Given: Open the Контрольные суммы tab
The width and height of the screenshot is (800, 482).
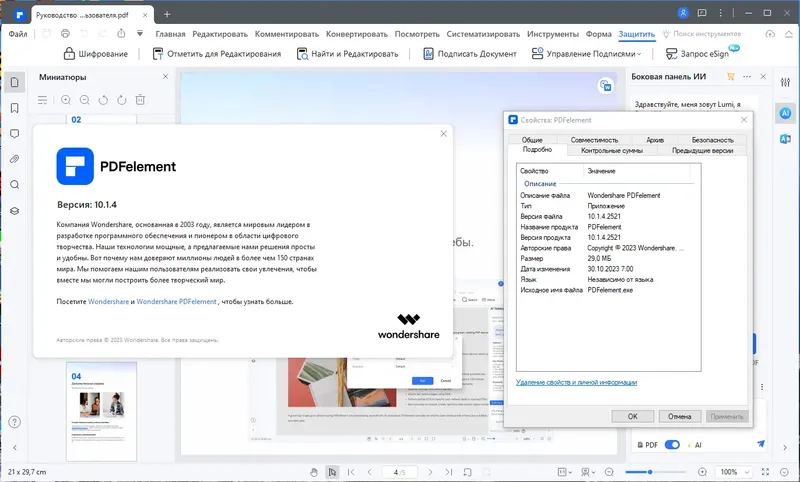Looking at the screenshot, I should (612, 150).
